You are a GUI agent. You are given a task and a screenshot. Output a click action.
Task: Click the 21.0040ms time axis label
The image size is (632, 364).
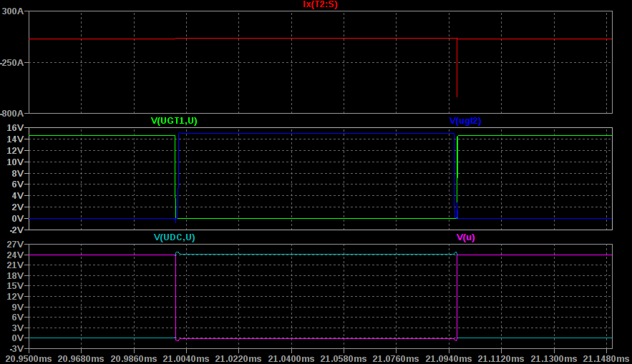186,359
